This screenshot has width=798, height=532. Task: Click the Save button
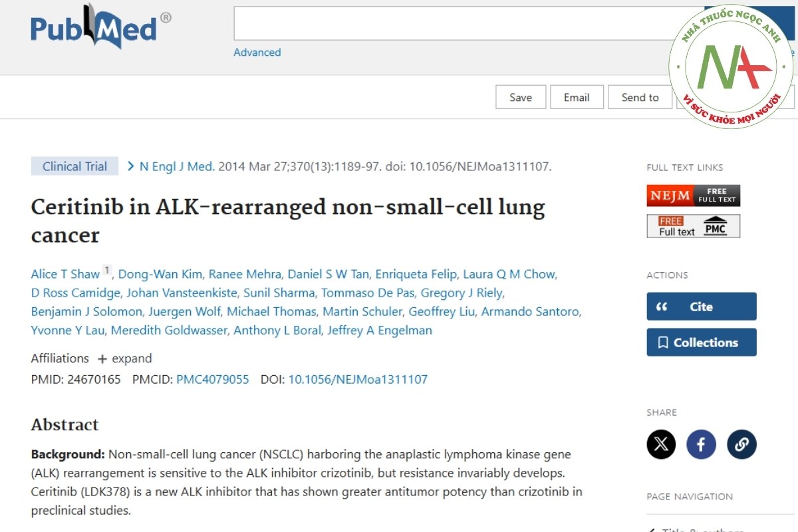(x=521, y=97)
